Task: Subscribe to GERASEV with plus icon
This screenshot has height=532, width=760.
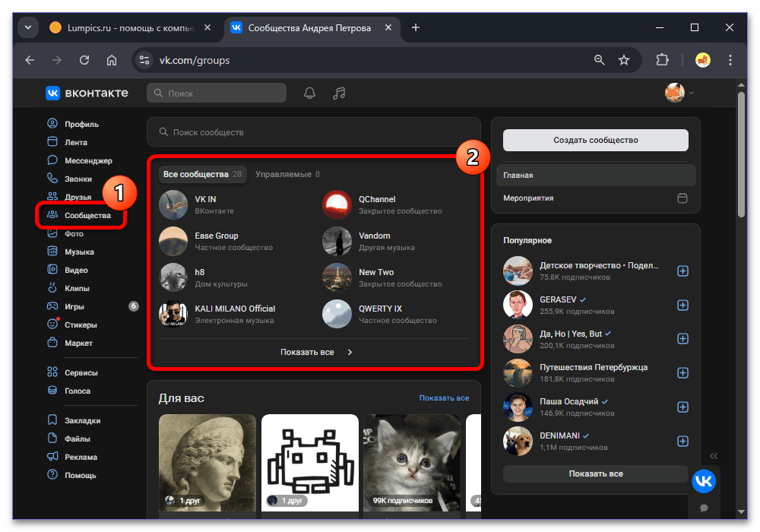Action: [682, 306]
